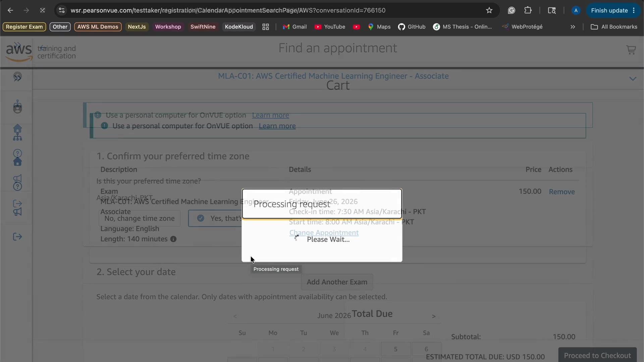The height and width of the screenshot is (362, 644).
Task: Open the MLA-C01 exam title link
Action: (333, 76)
